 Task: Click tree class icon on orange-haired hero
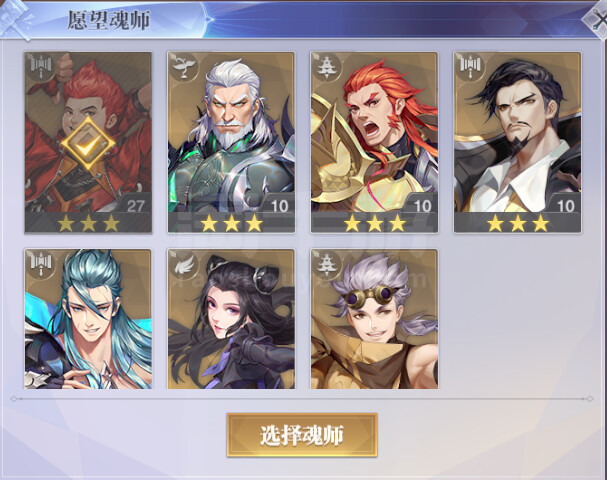(327, 67)
